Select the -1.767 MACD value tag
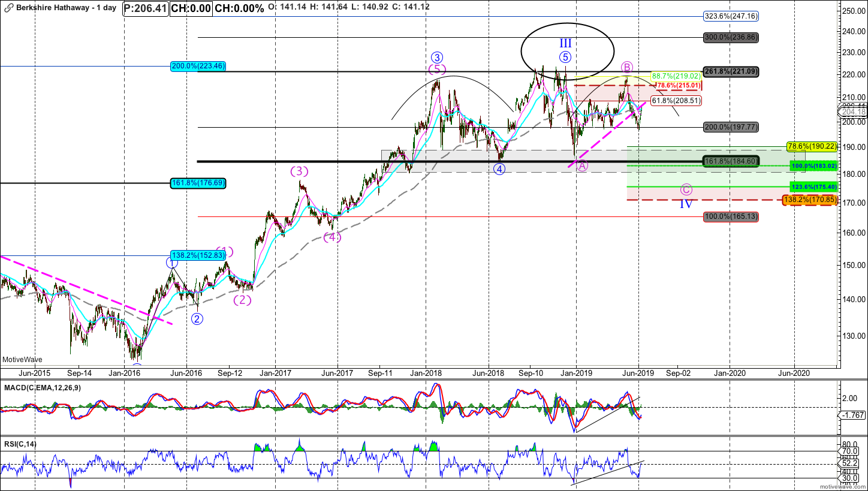The image size is (868, 491). tap(851, 414)
